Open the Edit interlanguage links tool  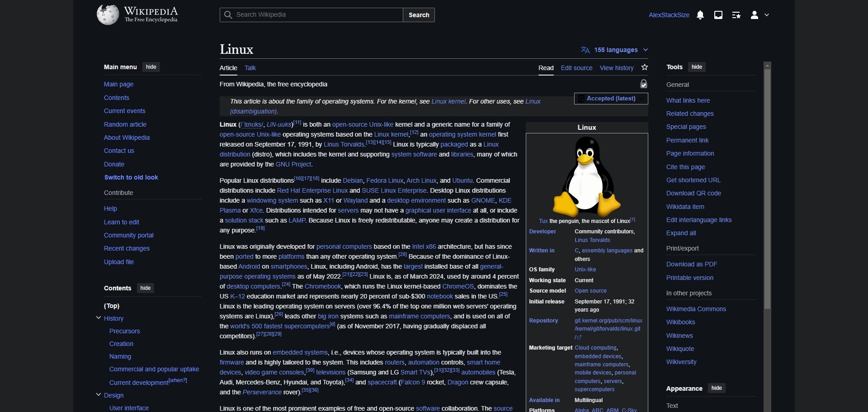click(699, 220)
